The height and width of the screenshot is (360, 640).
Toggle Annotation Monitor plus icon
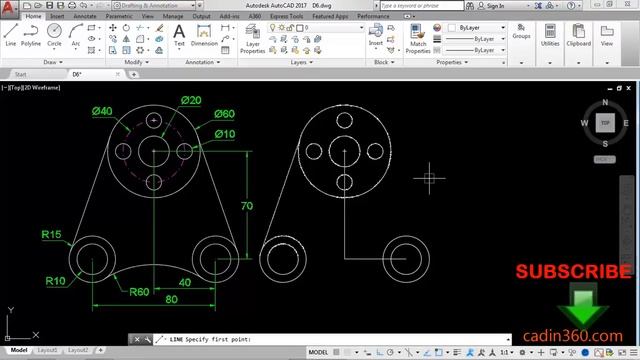(541, 352)
